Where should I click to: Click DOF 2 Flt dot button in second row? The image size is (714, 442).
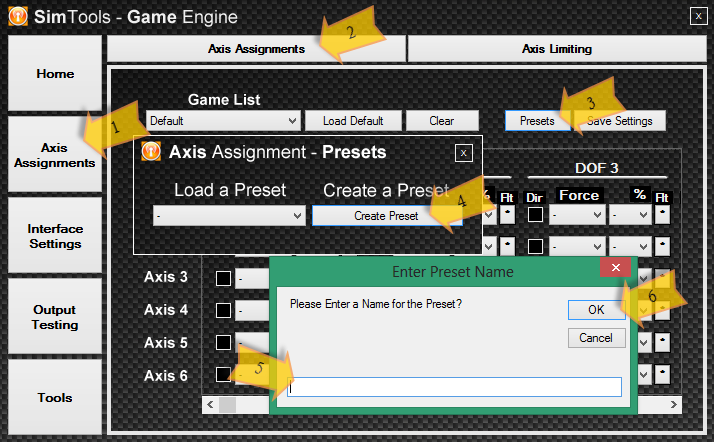coord(507,247)
